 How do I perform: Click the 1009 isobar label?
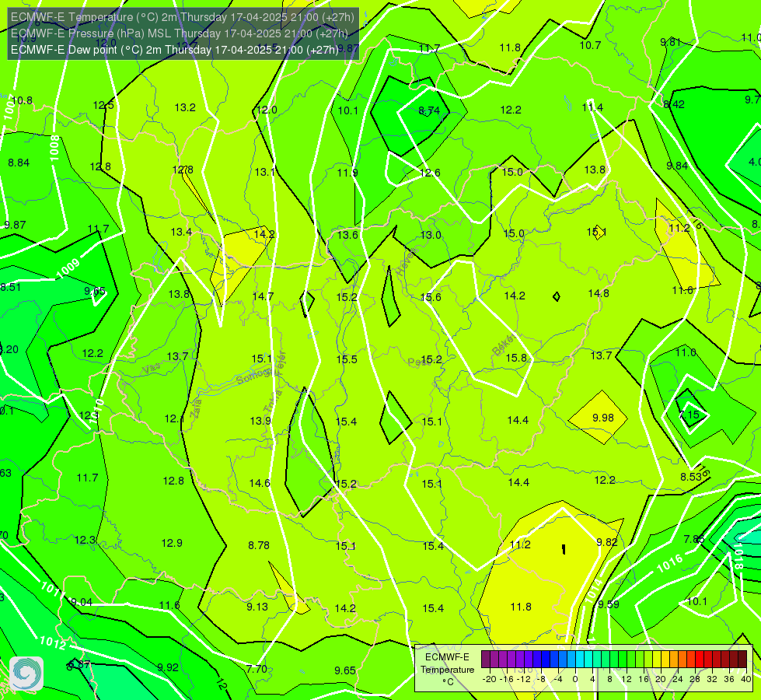tap(68, 268)
